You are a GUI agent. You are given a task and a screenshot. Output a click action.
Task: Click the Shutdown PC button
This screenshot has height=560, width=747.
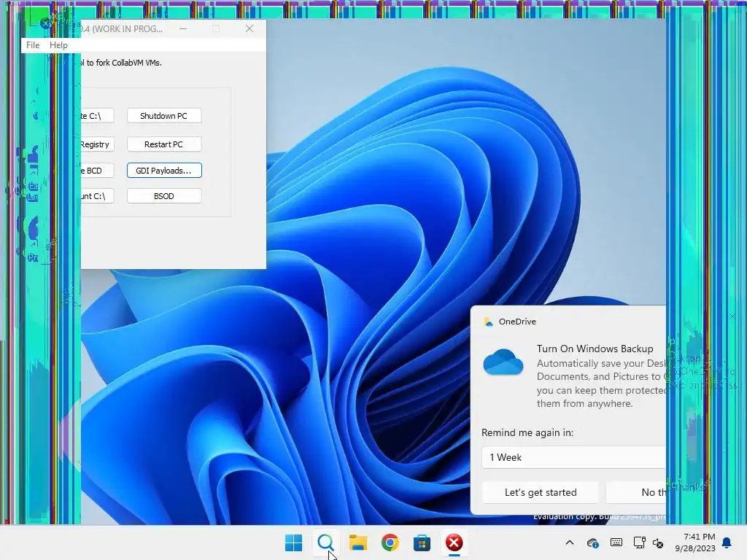pyautogui.click(x=164, y=116)
